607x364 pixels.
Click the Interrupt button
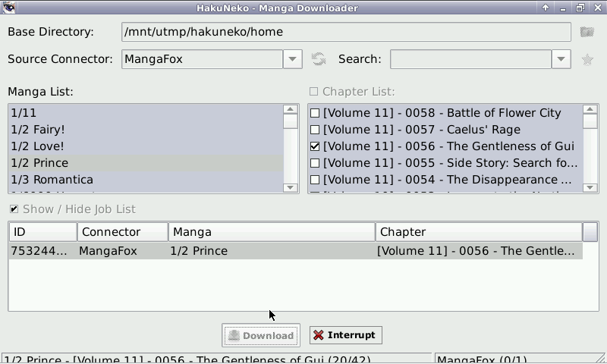(x=346, y=335)
